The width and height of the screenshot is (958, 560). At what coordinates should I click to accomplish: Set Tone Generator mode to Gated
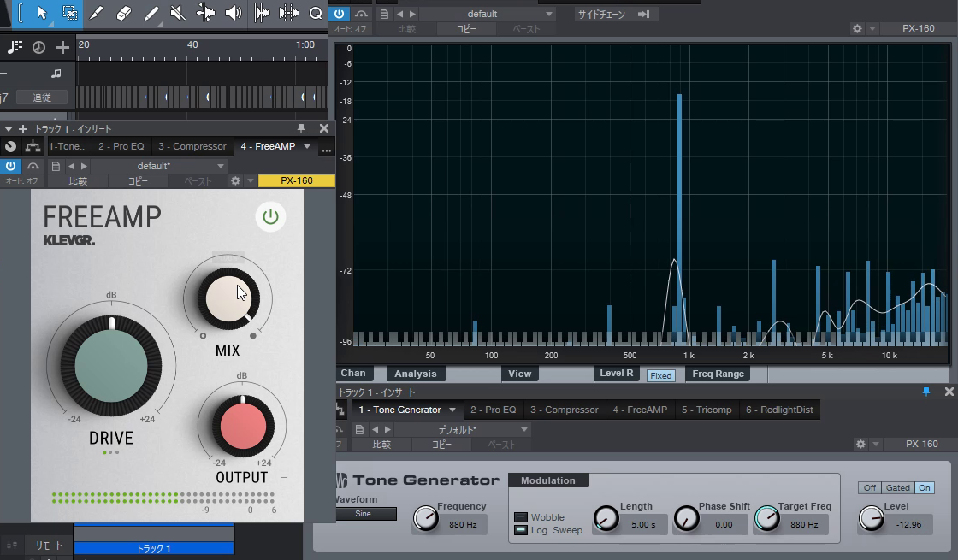[897, 488]
